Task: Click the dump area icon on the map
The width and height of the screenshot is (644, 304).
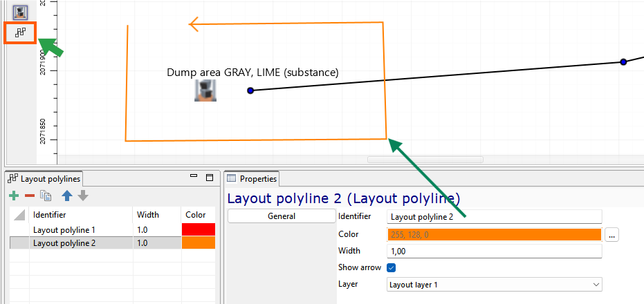Action: [x=205, y=91]
